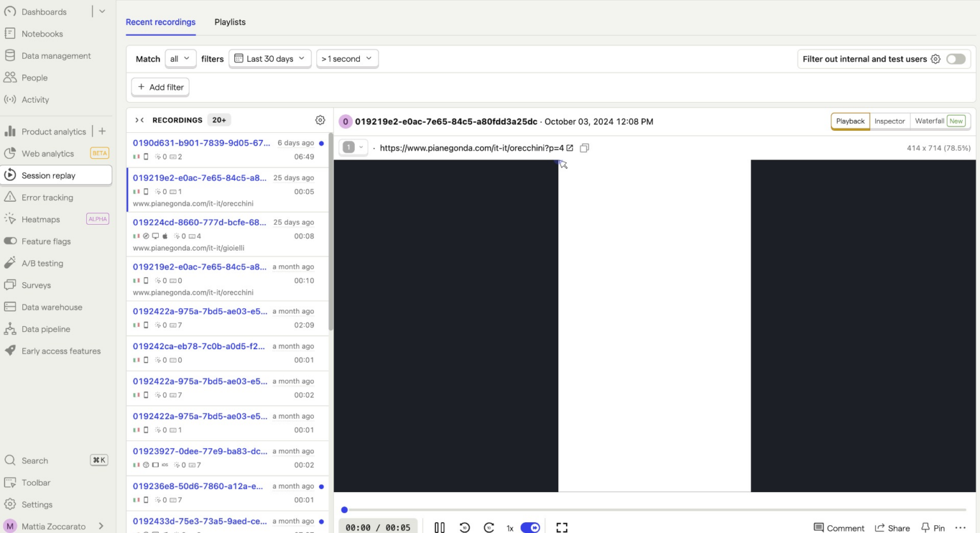Open Product analytics
Image resolution: width=980 pixels, height=533 pixels.
(x=54, y=131)
